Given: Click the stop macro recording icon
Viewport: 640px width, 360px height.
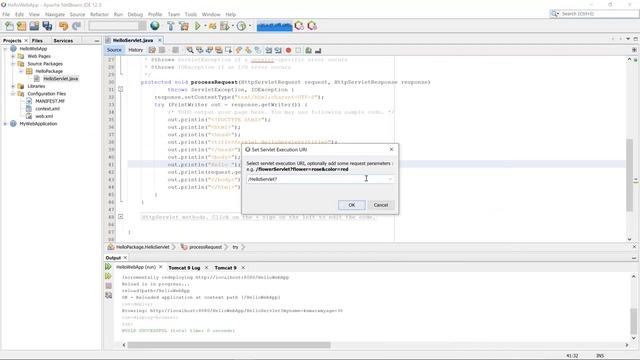Looking at the screenshot, I should 298,50.
